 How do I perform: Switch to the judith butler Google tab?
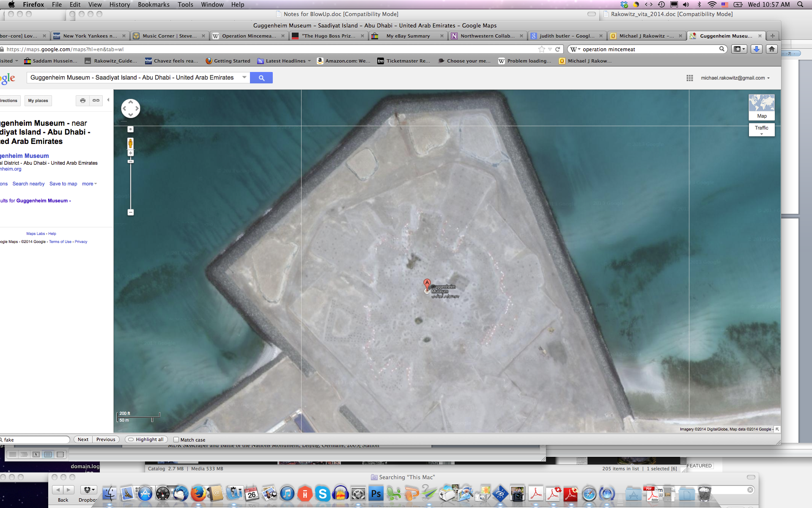tap(566, 36)
